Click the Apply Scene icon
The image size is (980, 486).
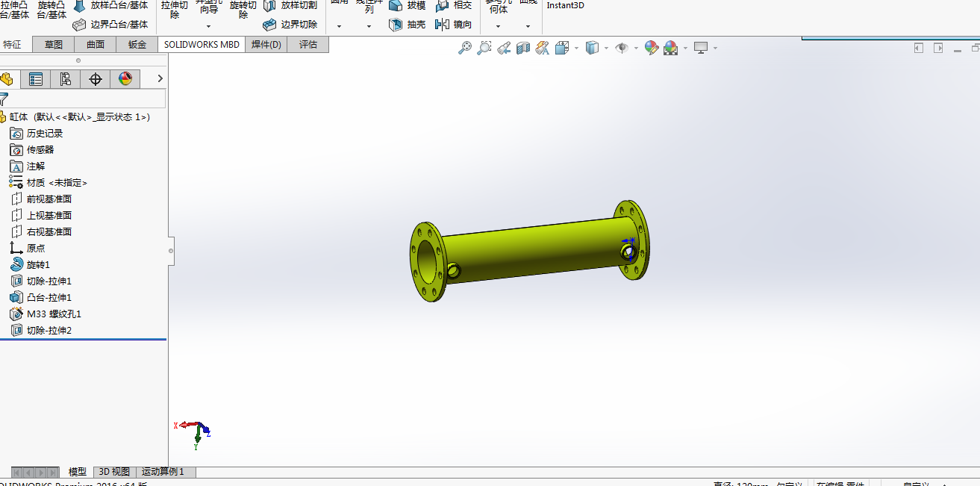[671, 48]
